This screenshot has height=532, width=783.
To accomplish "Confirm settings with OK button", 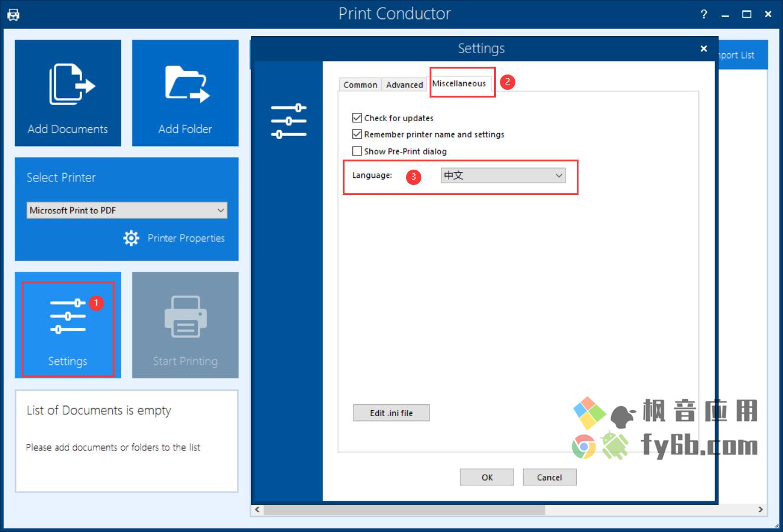I will [487, 478].
